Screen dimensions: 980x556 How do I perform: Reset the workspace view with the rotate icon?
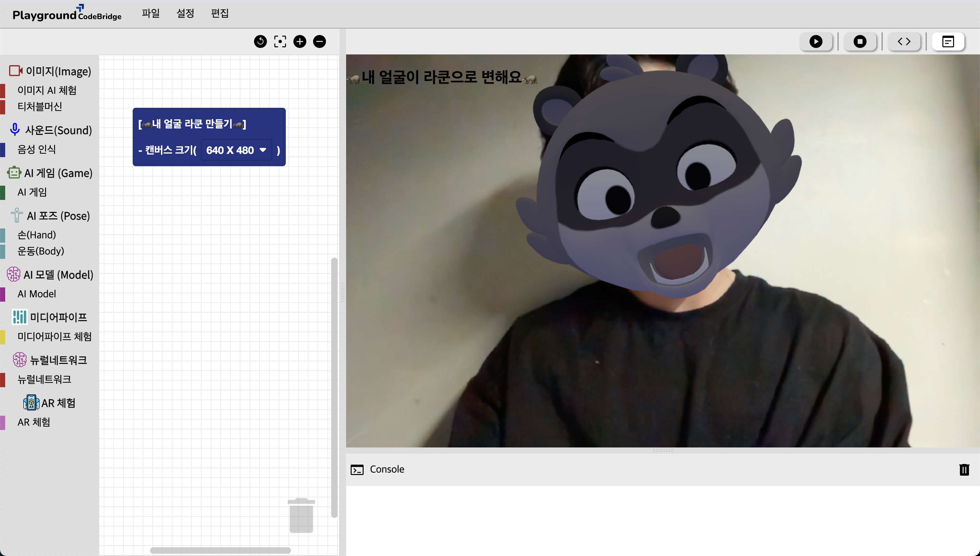pos(261,41)
